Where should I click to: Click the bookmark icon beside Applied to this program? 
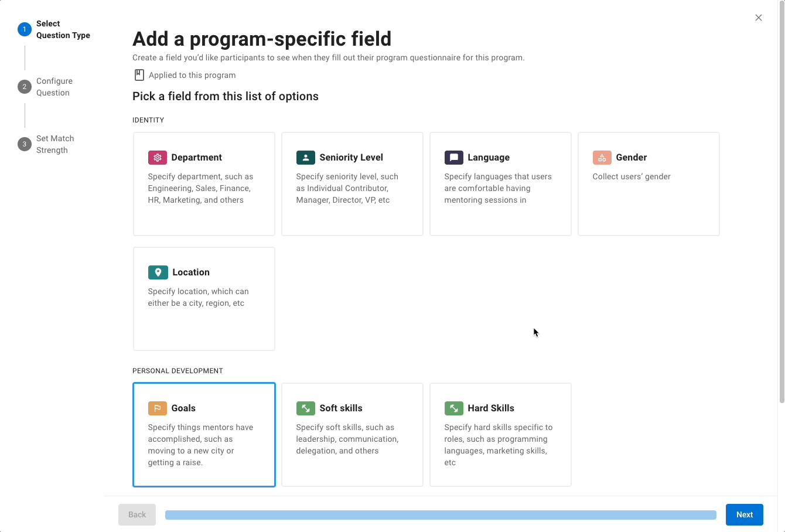(139, 75)
